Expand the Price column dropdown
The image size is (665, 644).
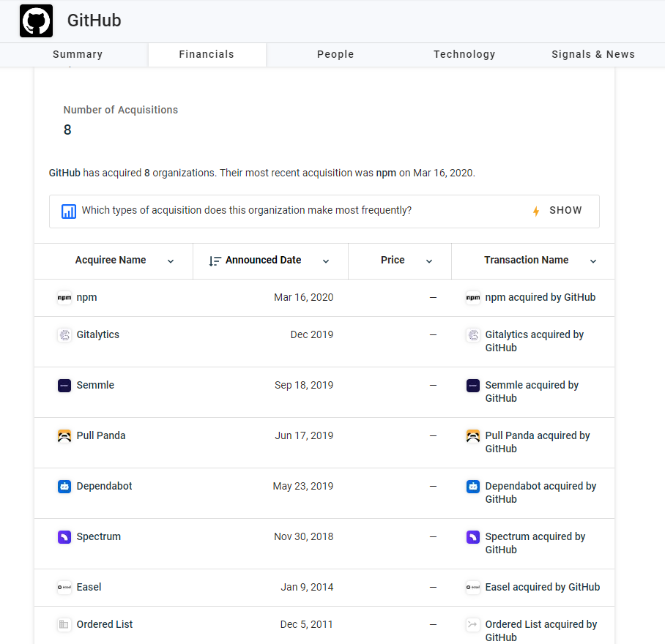[x=429, y=261]
